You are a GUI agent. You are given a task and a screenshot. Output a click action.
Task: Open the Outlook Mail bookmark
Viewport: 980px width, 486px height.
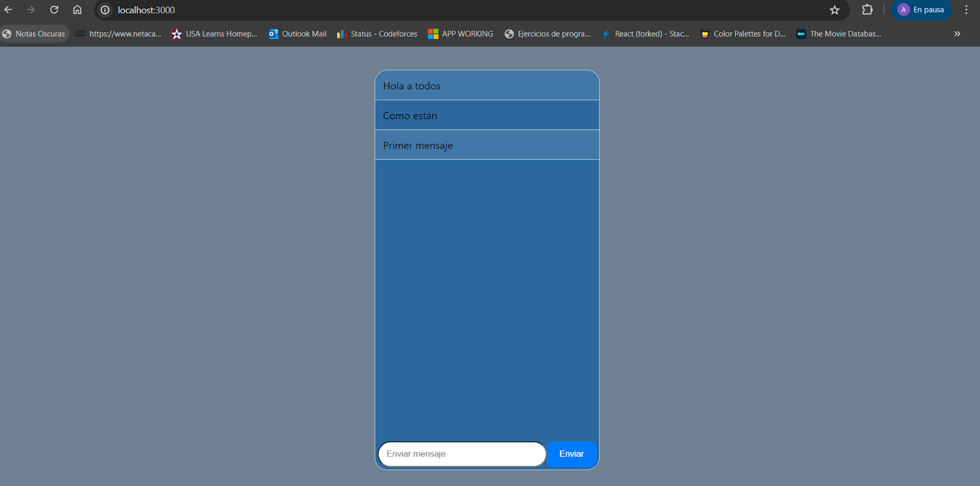pyautogui.click(x=297, y=34)
